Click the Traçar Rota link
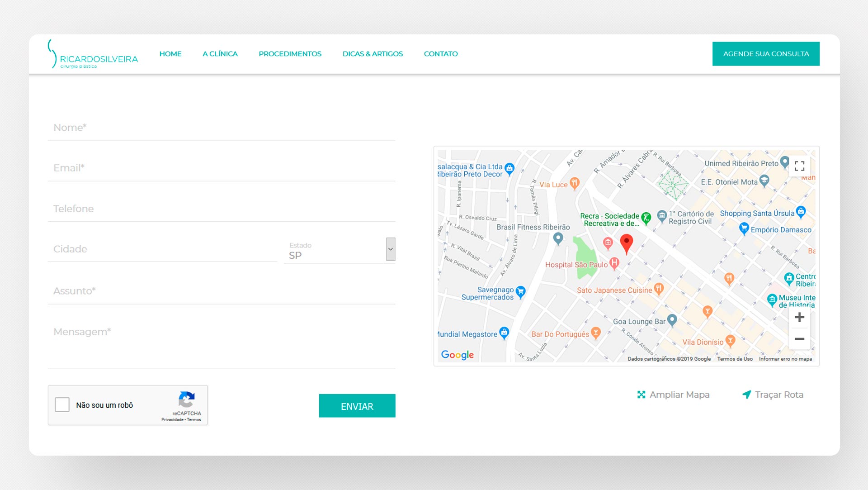 (x=773, y=395)
